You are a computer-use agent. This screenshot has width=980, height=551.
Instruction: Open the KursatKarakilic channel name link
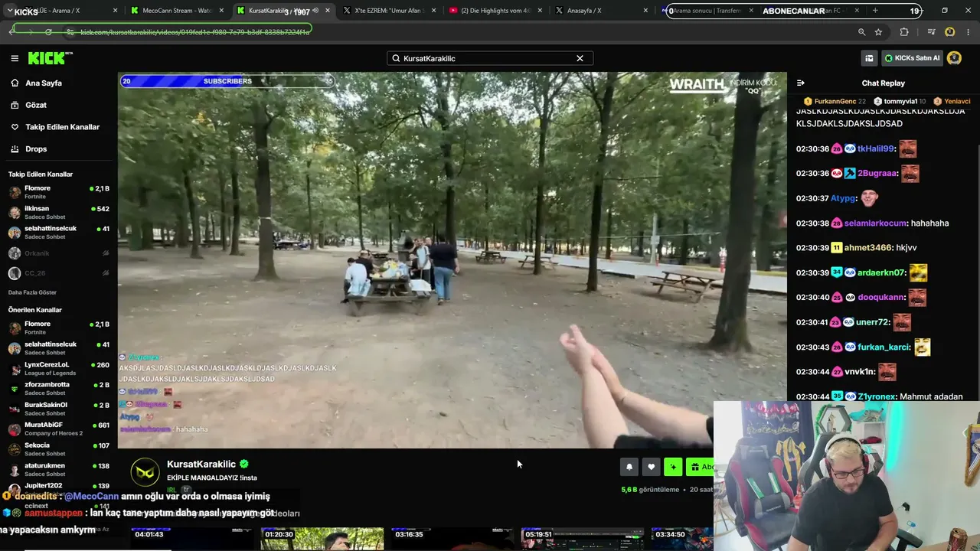pos(201,464)
